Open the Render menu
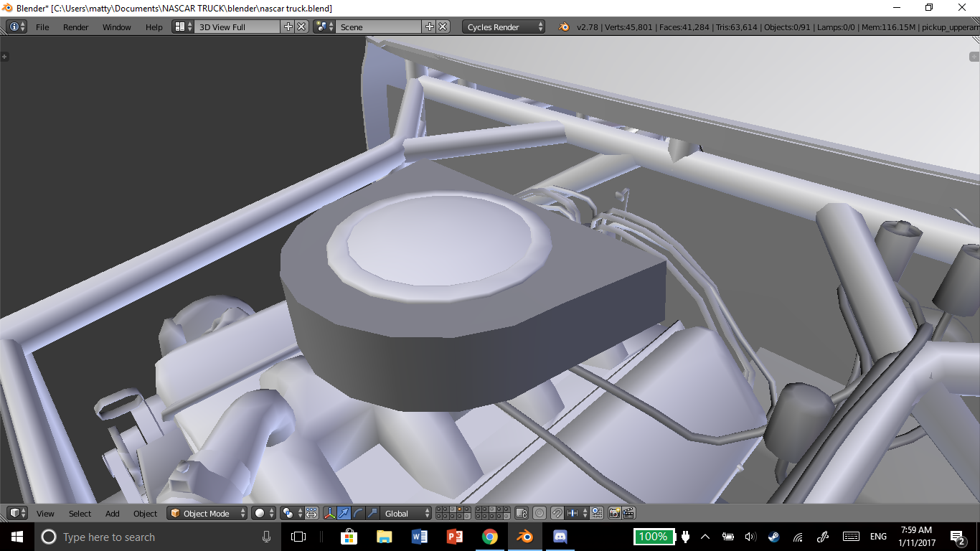980x551 pixels. (75, 27)
